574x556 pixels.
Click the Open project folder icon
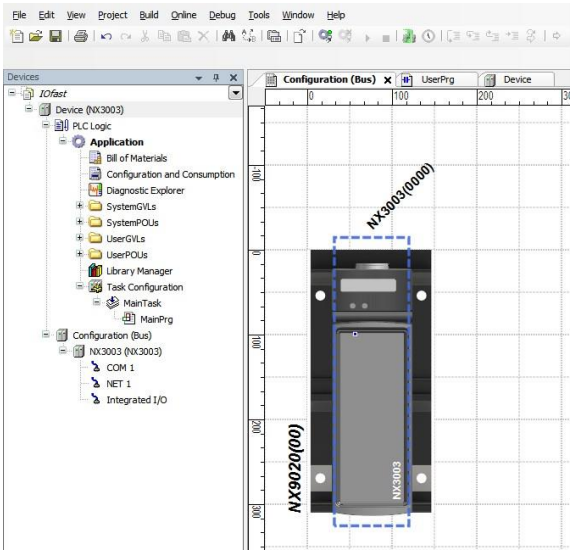click(x=36, y=36)
